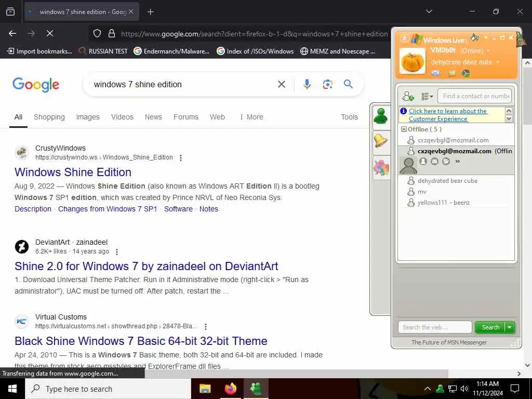Open File Explorer from taskbar
The height and width of the screenshot is (399, 532).
tap(205, 389)
